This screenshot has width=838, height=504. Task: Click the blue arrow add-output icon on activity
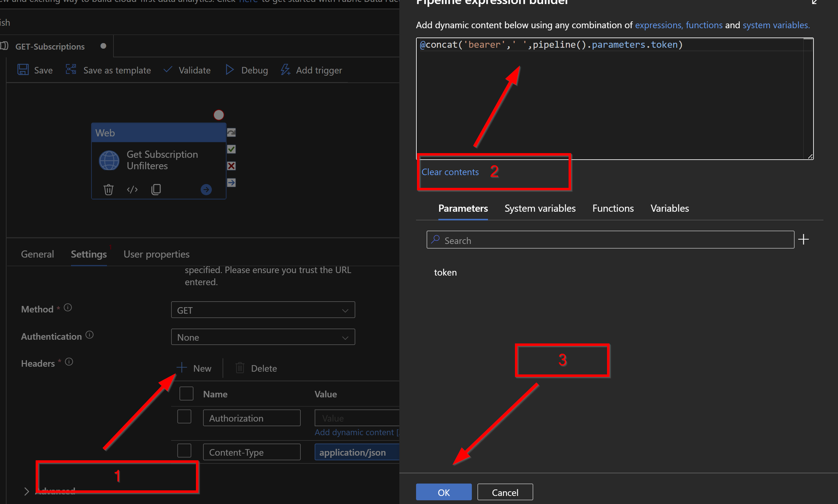pyautogui.click(x=206, y=189)
